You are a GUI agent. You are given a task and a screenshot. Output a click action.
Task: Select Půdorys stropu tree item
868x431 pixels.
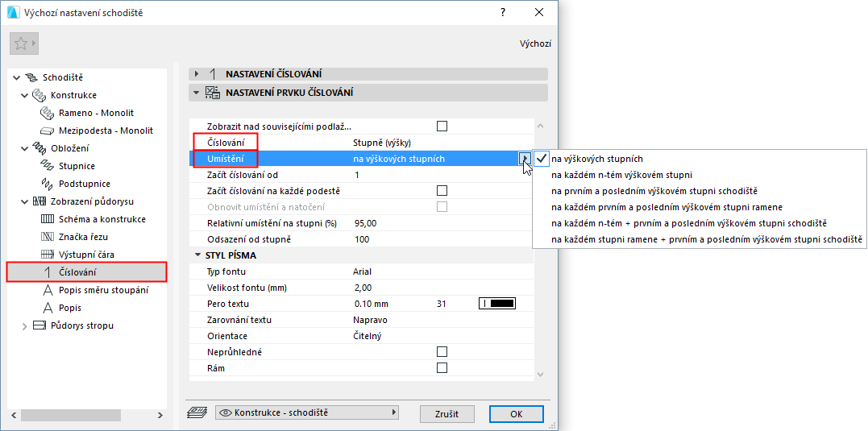(82, 325)
